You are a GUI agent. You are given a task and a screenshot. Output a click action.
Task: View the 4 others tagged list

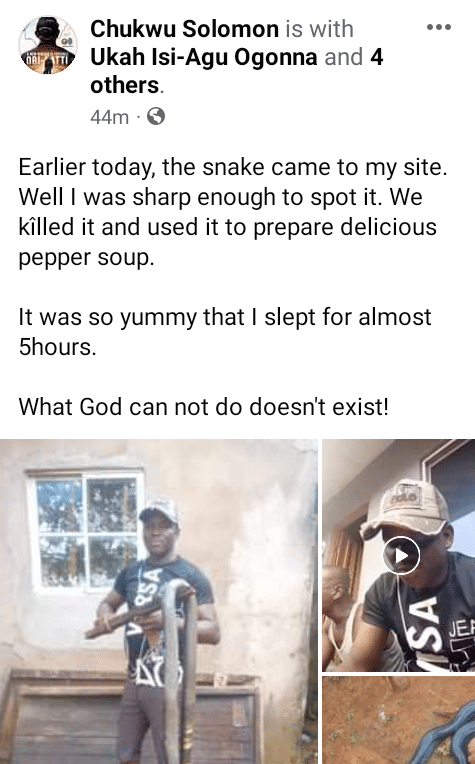237,71
